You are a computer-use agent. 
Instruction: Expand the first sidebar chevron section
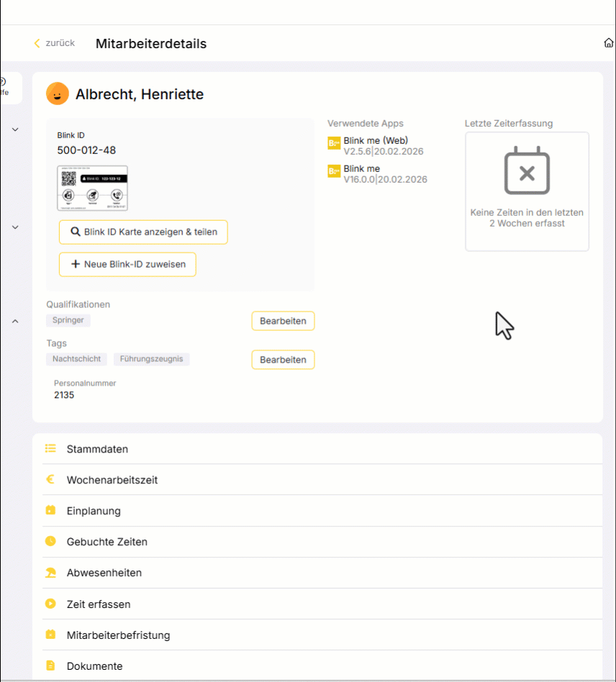coord(15,129)
